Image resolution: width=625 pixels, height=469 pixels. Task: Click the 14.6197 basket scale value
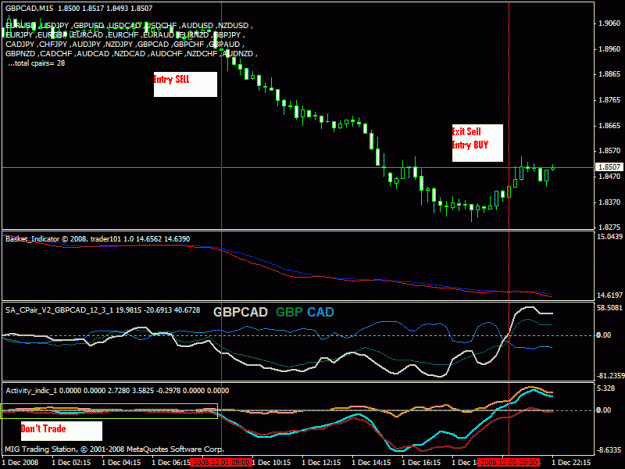pyautogui.click(x=609, y=295)
